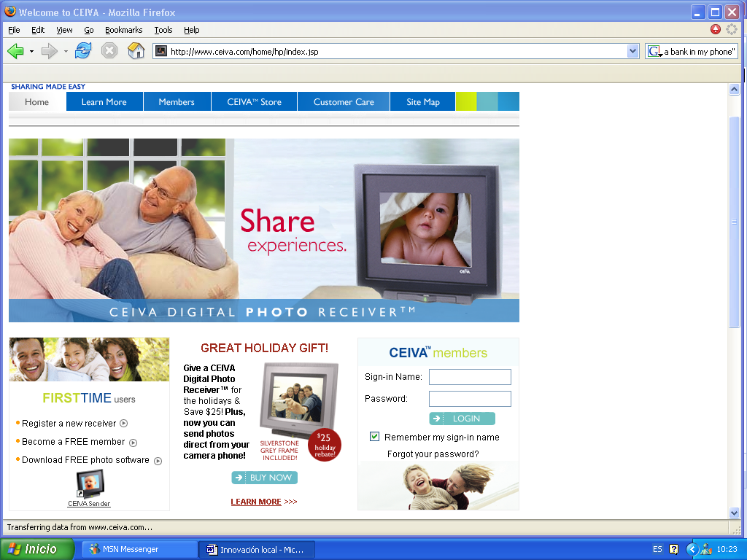Open the Back history dropdown arrow
747x560 pixels.
31,52
